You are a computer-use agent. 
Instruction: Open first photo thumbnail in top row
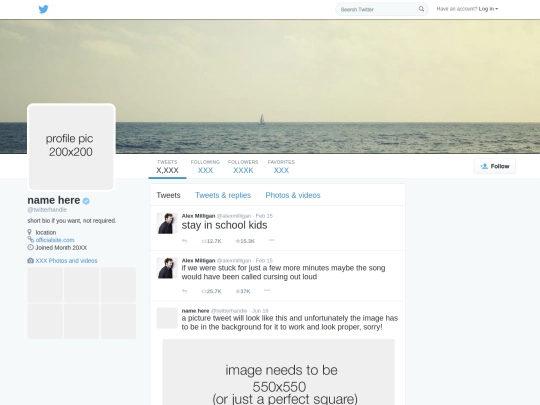pyautogui.click(x=45, y=285)
